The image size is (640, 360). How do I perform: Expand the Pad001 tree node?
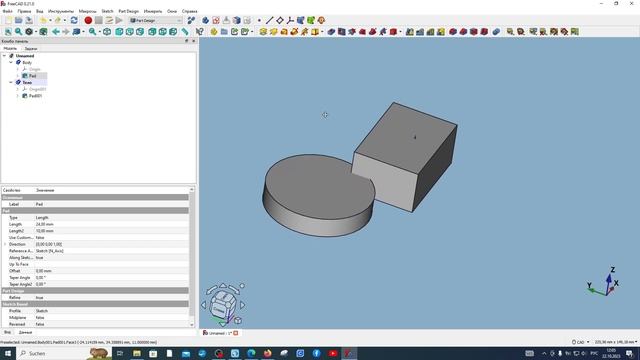pyautogui.click(x=18, y=96)
